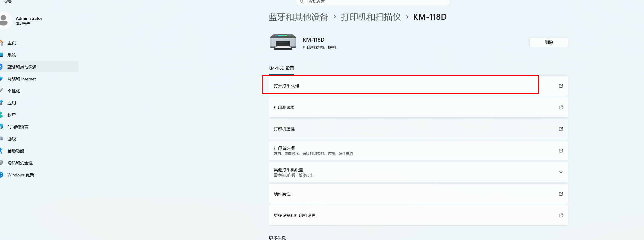
Task: Click external-link icon for 打印机属性
Action: click(x=561, y=129)
